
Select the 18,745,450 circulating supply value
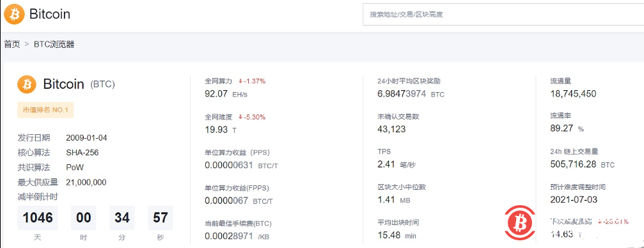click(573, 93)
